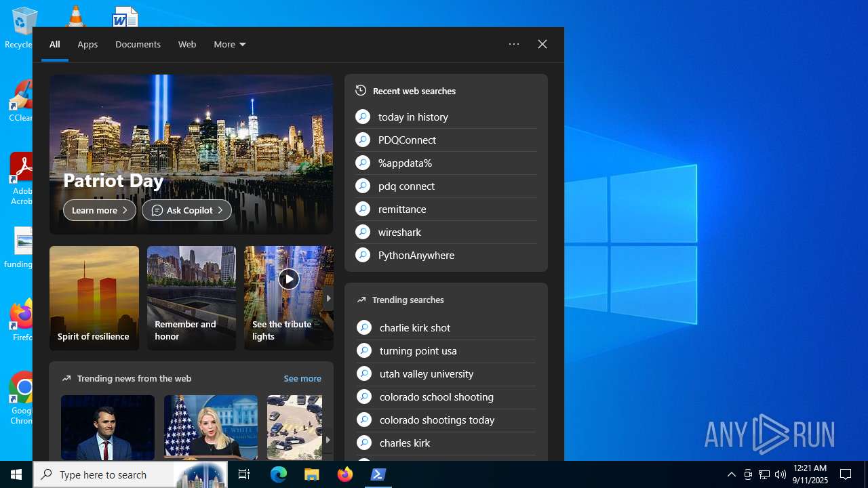
Task: Select the CCleaner desktop icon
Action: [22, 102]
